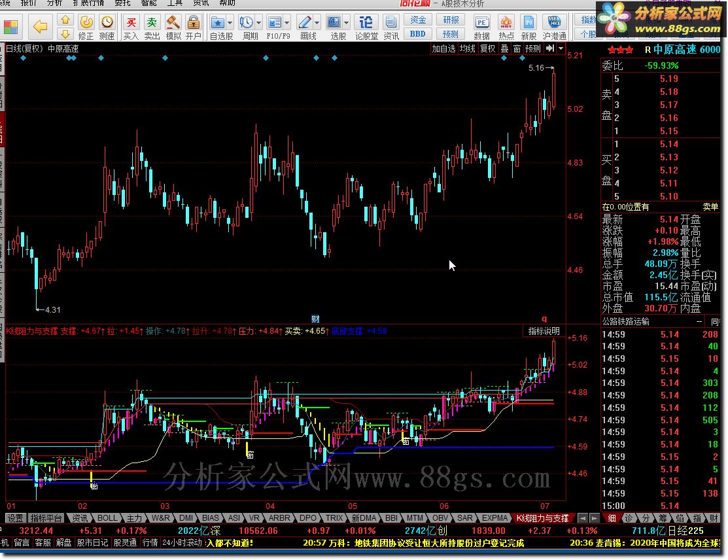728x560 pixels.
Task: Click the 新股 IPO icon
Action: click(x=529, y=22)
